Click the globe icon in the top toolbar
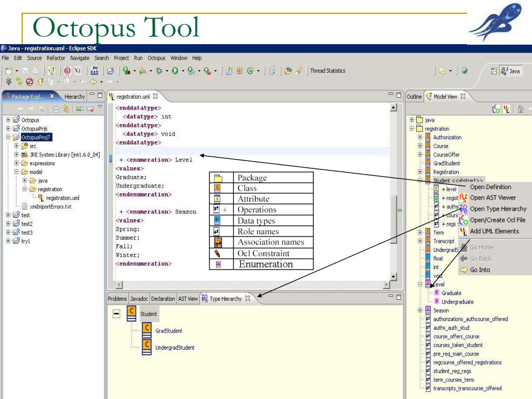Viewport: 532px width, 399px height. pos(464,70)
